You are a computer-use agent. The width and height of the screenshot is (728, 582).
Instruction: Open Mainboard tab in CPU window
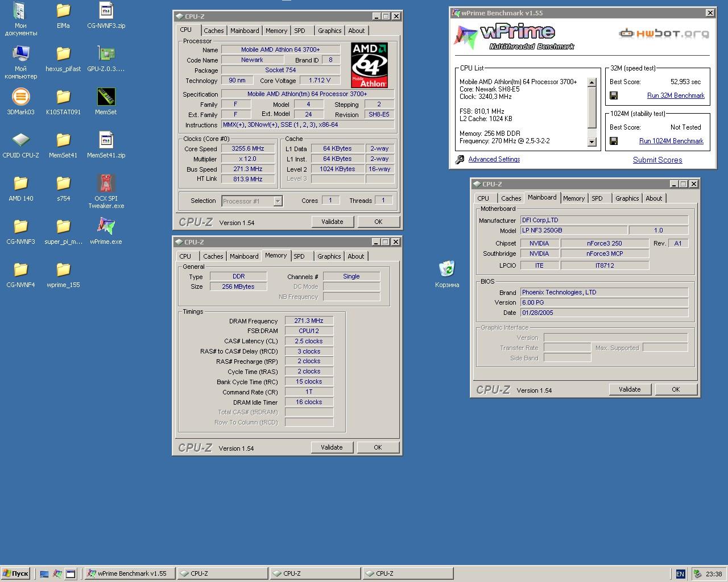245,31
